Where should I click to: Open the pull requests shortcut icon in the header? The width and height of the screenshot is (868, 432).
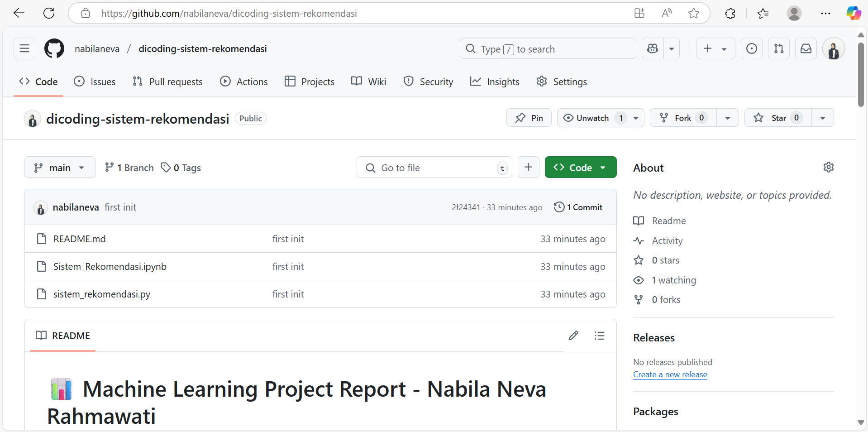(779, 48)
